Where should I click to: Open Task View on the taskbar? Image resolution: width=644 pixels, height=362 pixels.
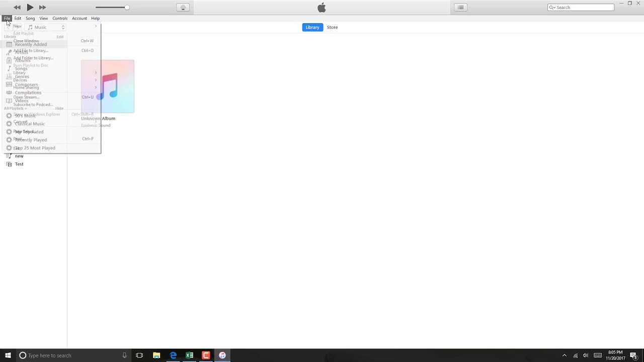139,355
